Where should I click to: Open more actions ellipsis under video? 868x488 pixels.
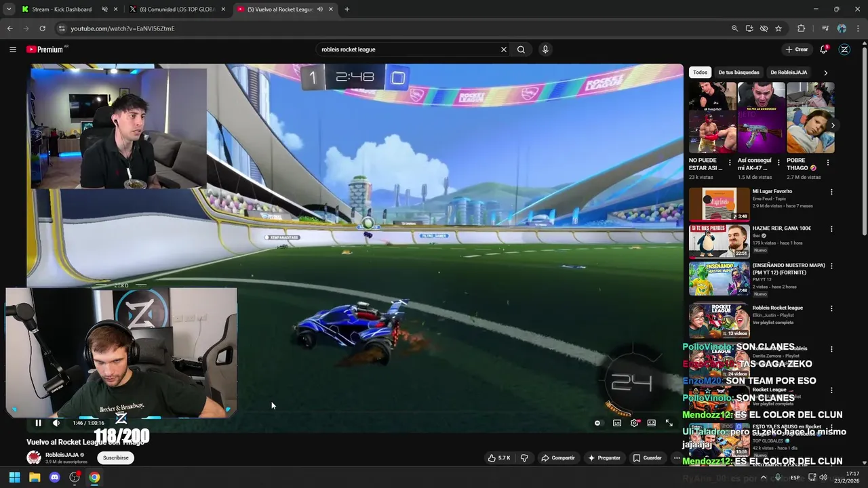click(x=676, y=458)
